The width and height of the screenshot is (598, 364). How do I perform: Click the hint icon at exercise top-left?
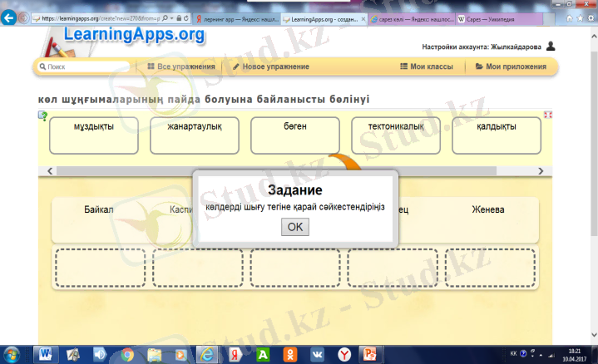coord(42,116)
